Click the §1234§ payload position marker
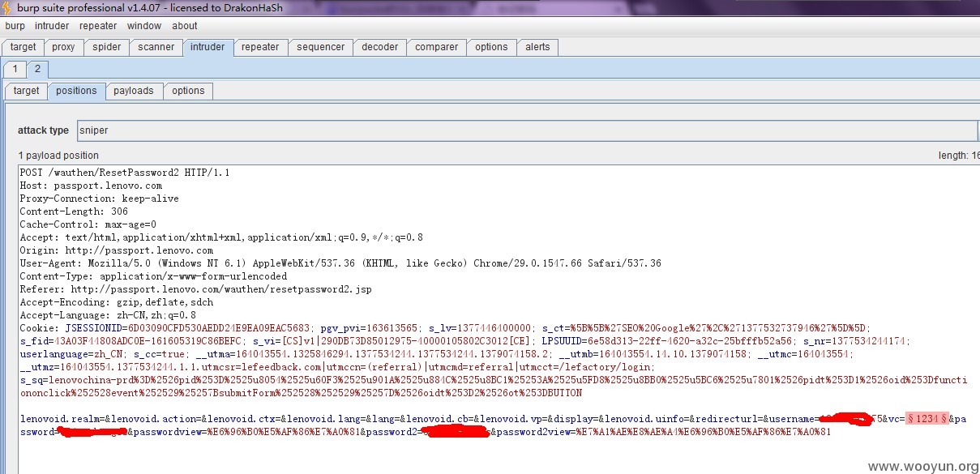This screenshot has height=474, width=980. pos(927,419)
